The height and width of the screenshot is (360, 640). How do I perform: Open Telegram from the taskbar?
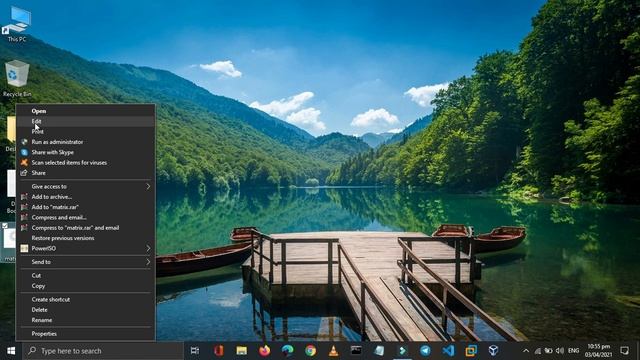tap(425, 351)
